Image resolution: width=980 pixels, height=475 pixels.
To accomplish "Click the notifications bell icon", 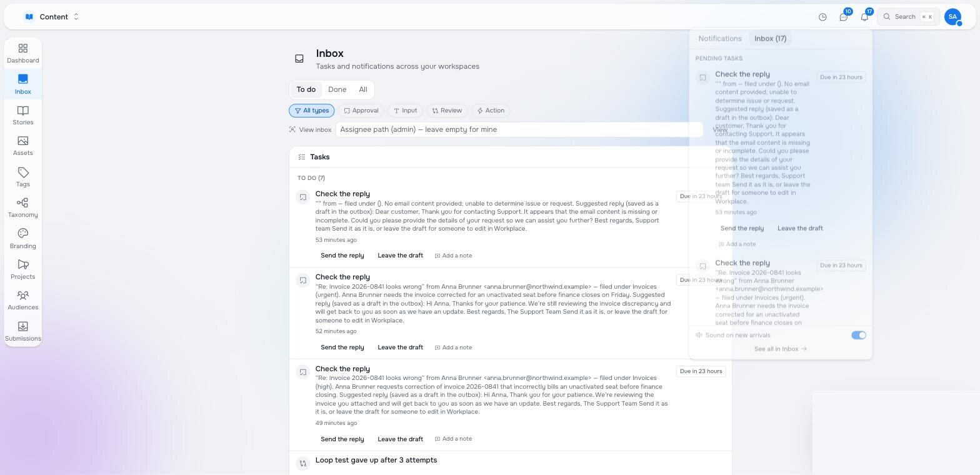I will (x=864, y=17).
